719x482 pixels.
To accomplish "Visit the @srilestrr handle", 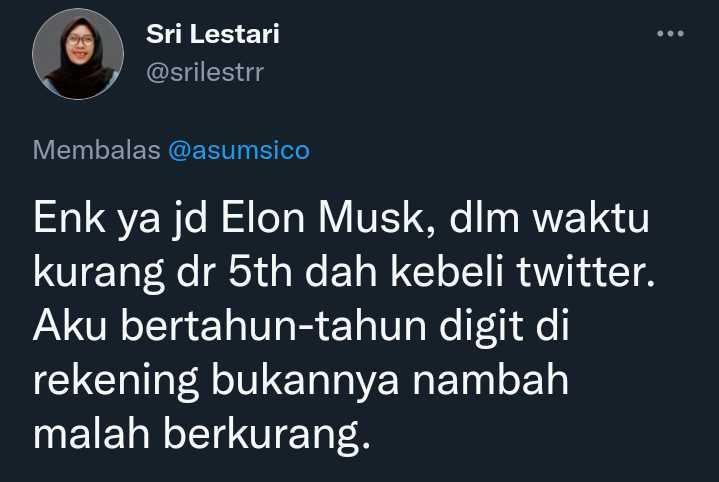I will click(x=205, y=73).
